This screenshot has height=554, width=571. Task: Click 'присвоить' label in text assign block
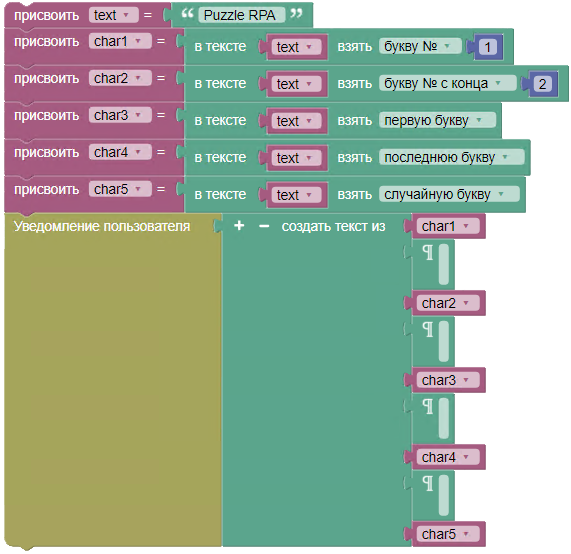click(47, 15)
